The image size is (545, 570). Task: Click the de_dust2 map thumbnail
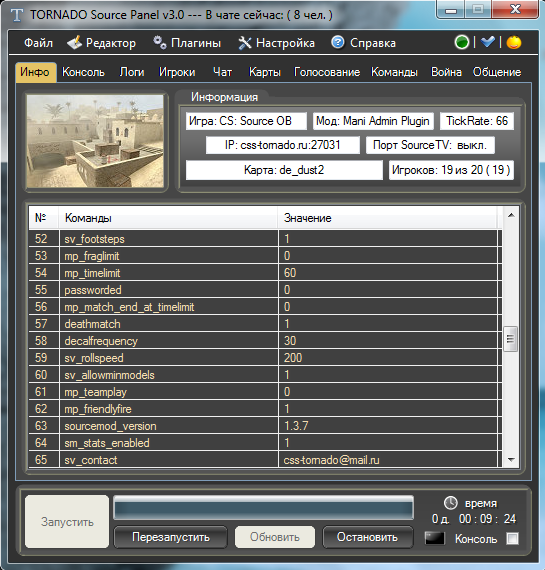[95, 141]
